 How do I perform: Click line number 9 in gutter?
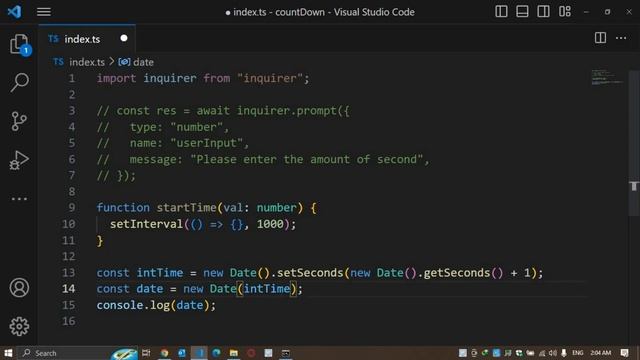coord(71,208)
